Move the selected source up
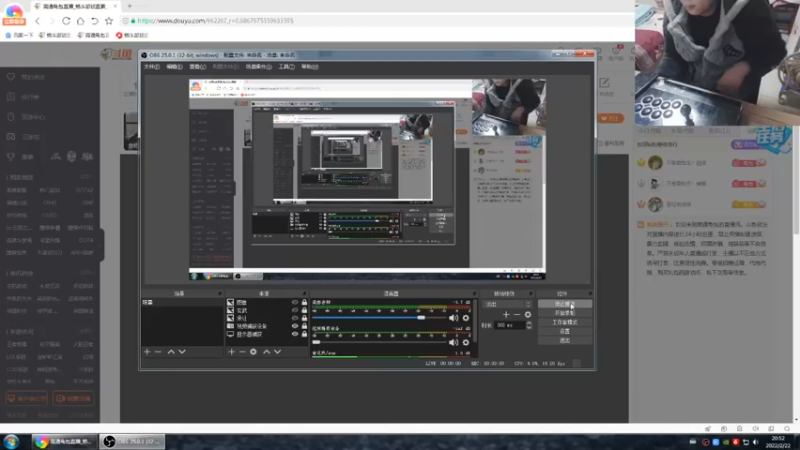Screen dimensions: 800x450 (266, 352)
